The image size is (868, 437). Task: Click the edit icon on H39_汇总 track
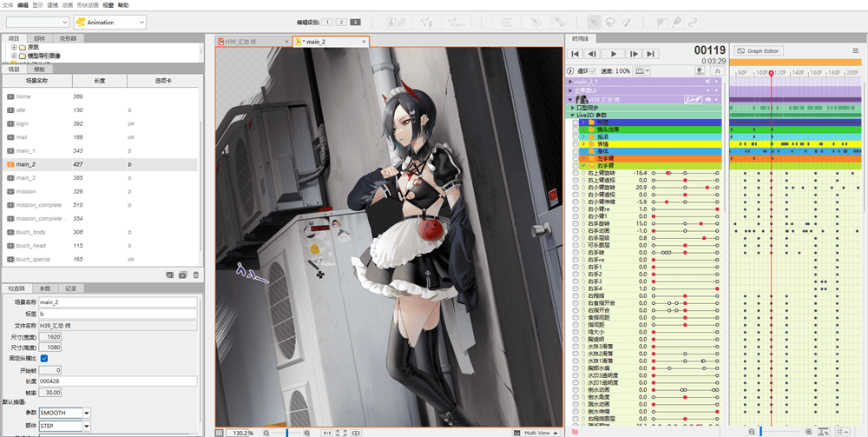693,99
